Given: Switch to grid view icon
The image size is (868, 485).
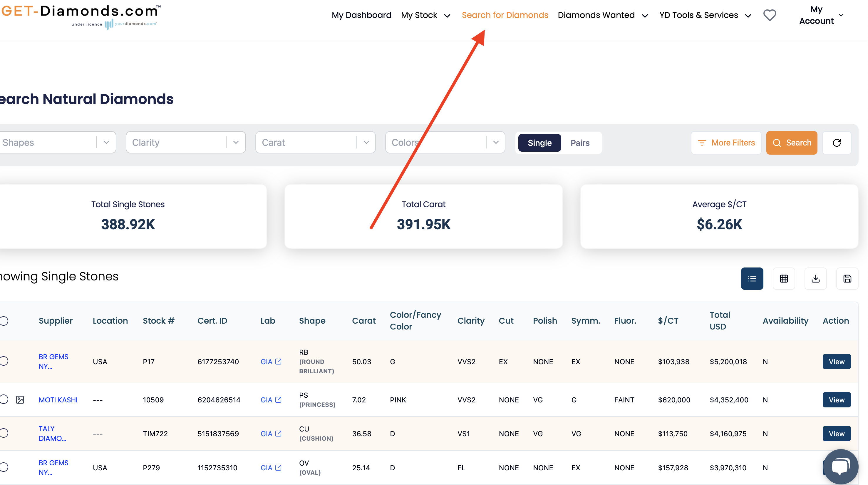Looking at the screenshot, I should (x=784, y=278).
